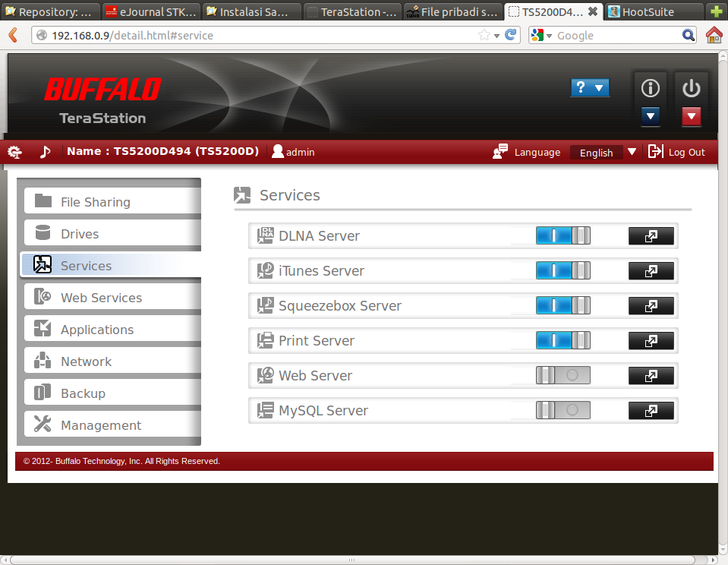The width and height of the screenshot is (728, 565).
Task: Toggle the iTunes Server switch off
Action: tap(563, 270)
